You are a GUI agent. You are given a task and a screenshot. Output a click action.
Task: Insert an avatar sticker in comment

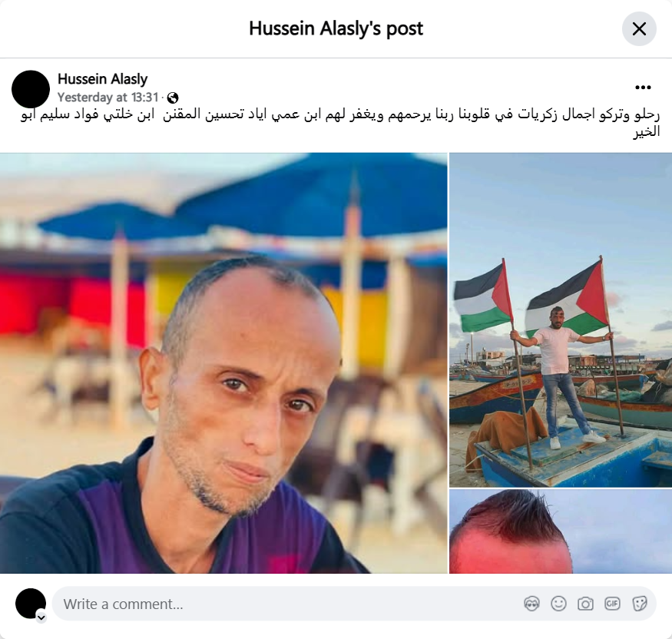(x=531, y=604)
